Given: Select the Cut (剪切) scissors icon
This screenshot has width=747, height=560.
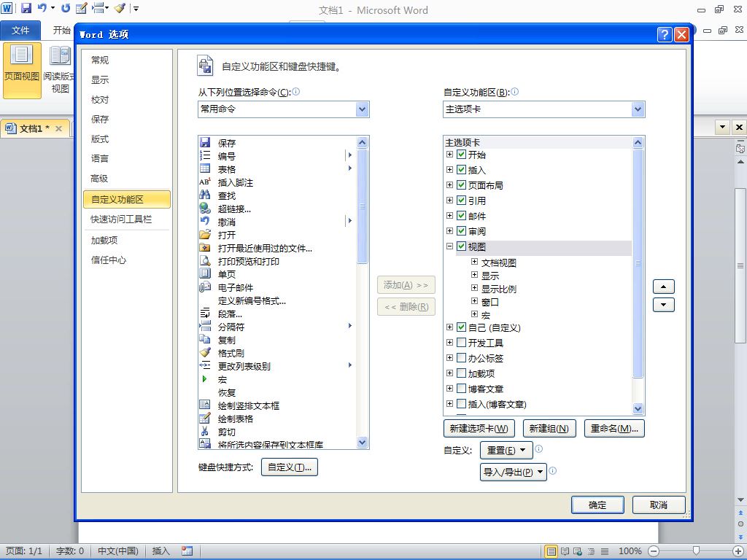Looking at the screenshot, I should point(205,432).
